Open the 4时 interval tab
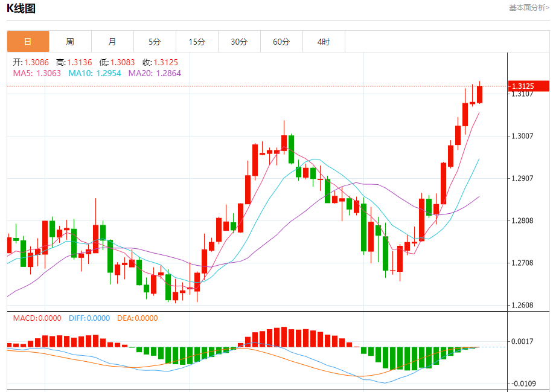 click(324, 42)
